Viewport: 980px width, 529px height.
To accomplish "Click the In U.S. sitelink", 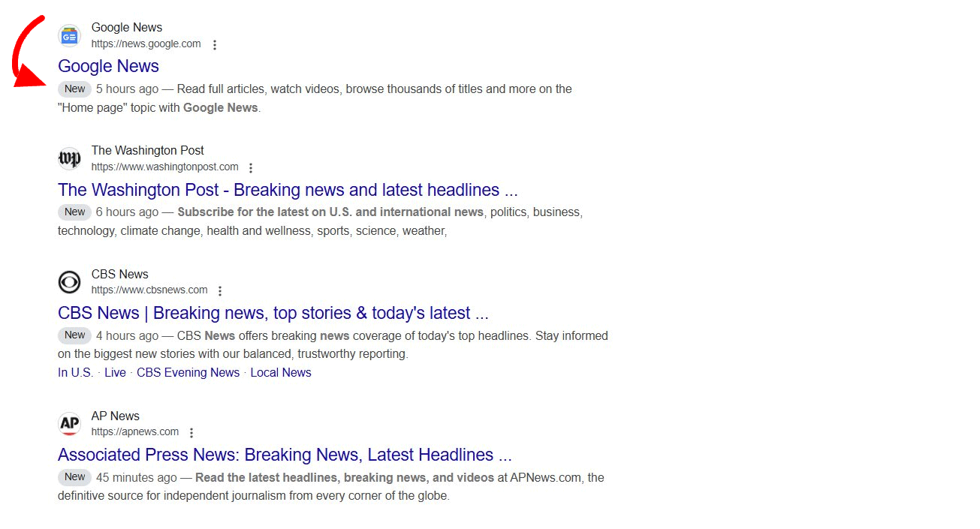I will pos(75,372).
